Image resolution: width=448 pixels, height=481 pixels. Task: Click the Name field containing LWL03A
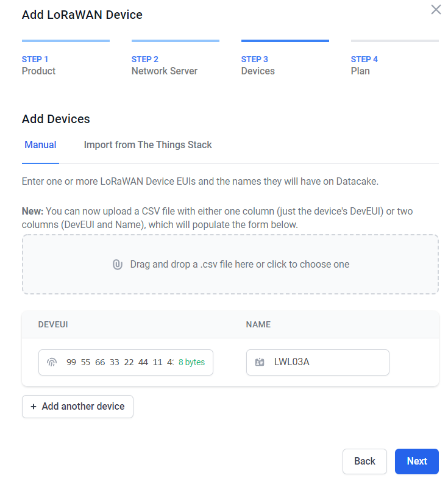318,362
